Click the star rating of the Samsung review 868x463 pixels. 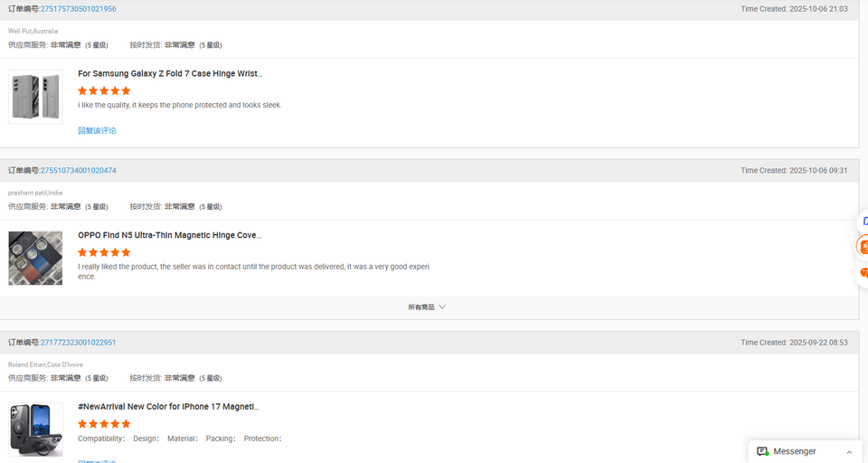coord(104,91)
